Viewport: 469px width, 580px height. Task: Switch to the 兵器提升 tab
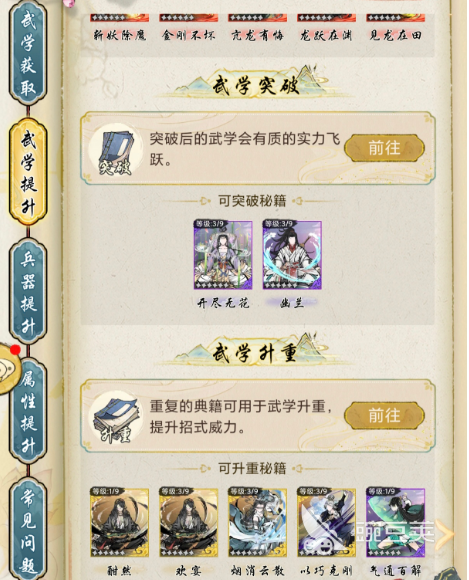[28, 292]
